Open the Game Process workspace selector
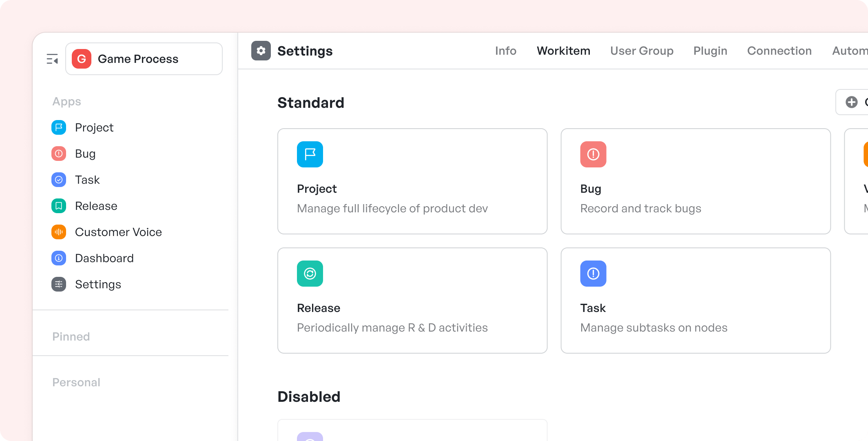 click(144, 59)
